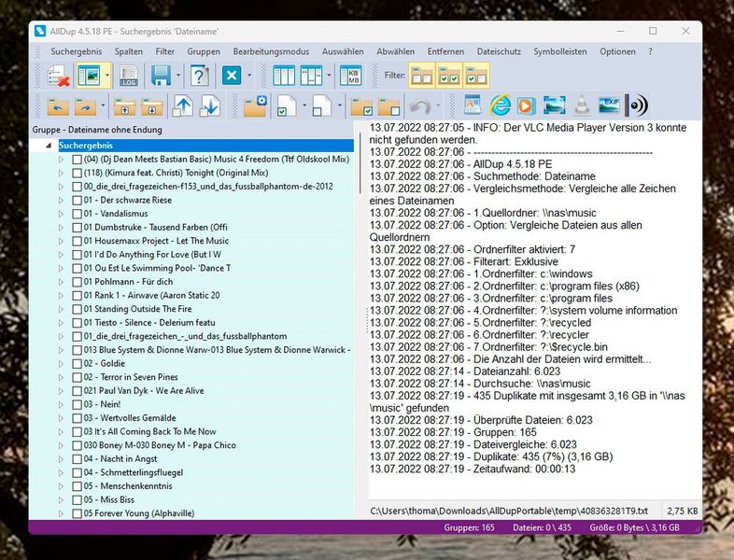The image size is (734, 560).
Task: Click the EXIF viewer icon
Action: 609,105
